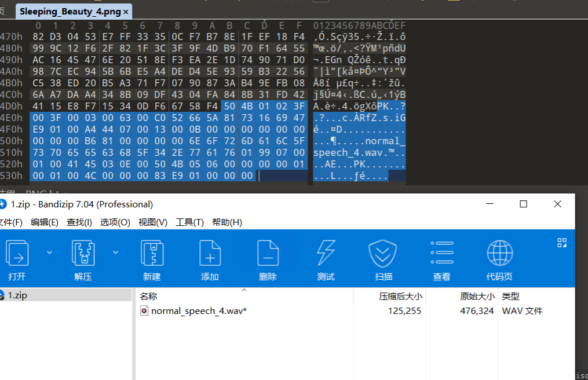Click the compressed size value 125,255

pyautogui.click(x=404, y=311)
